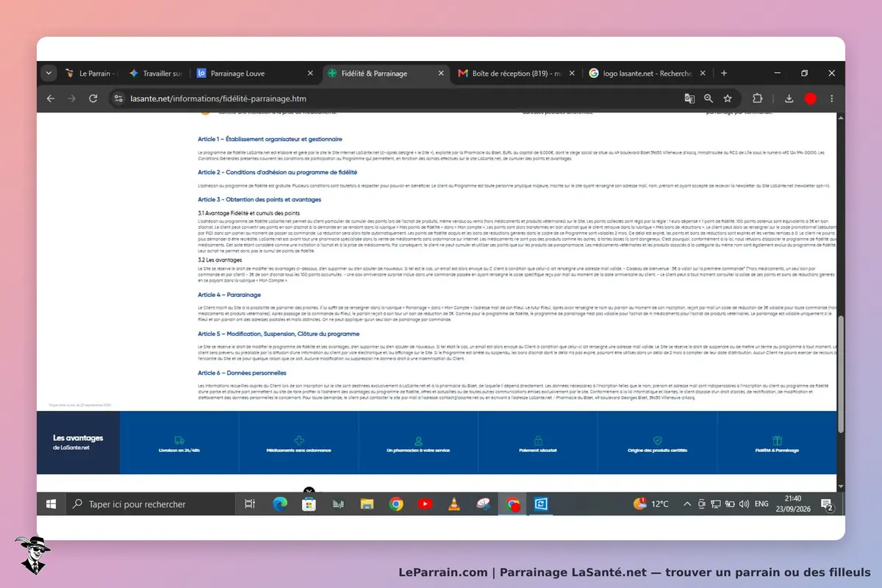Click the Article 1 heading text

pyautogui.click(x=270, y=139)
